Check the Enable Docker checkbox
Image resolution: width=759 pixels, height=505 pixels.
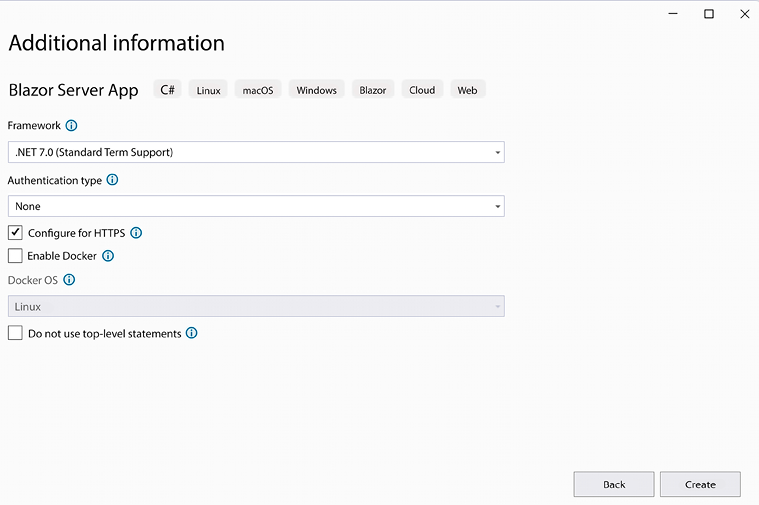(x=15, y=256)
